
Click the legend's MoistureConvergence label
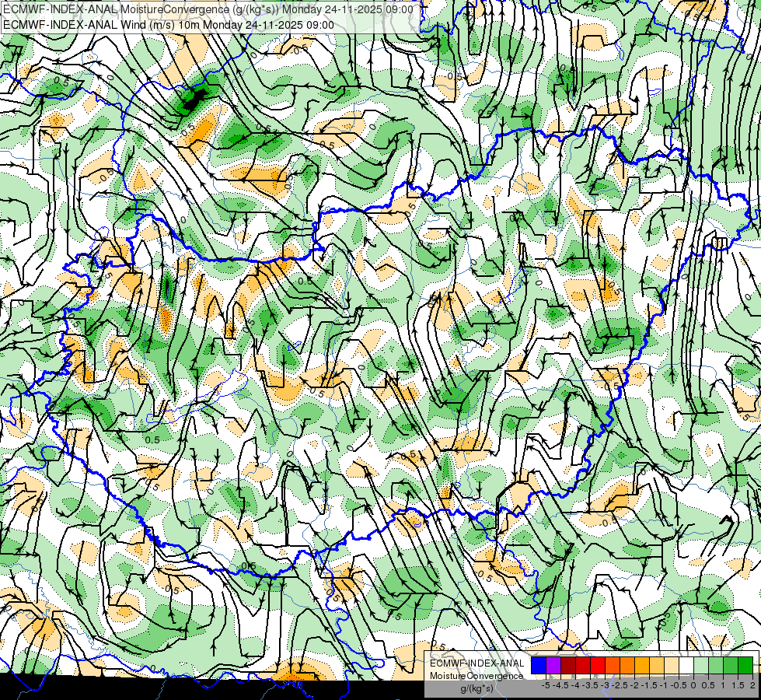tap(476, 676)
